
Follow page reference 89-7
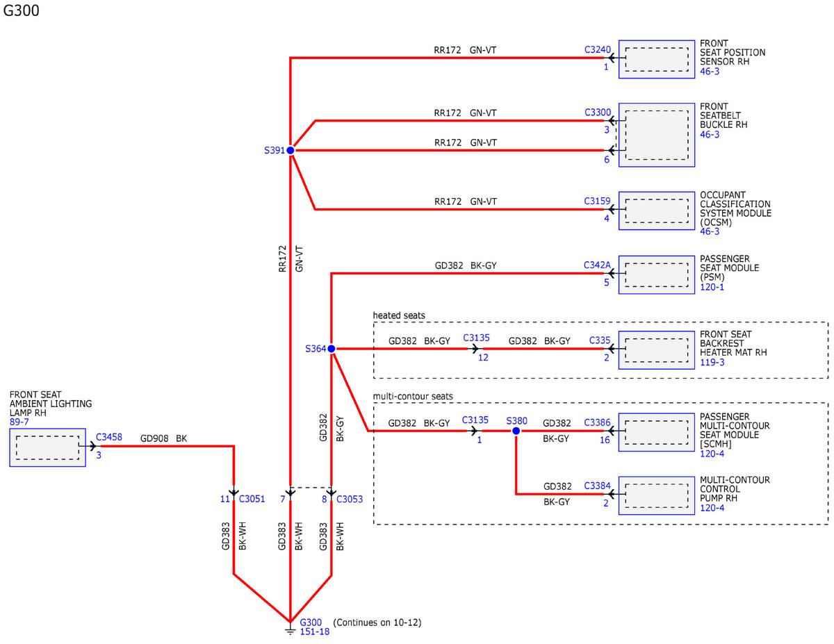[x=19, y=422]
